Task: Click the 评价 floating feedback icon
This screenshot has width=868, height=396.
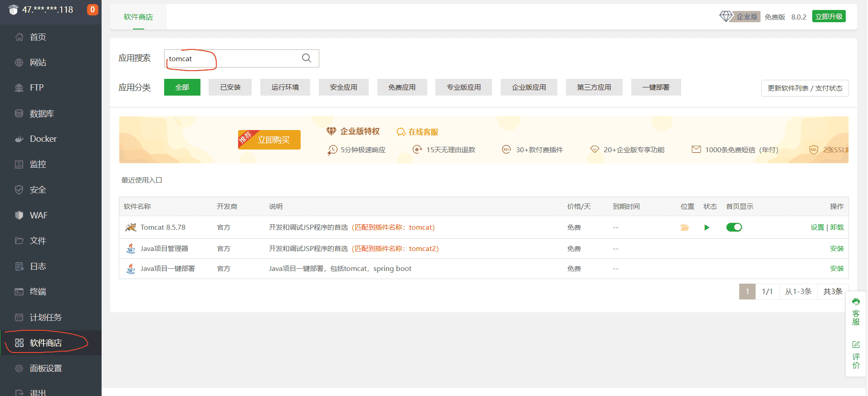Action: (x=856, y=344)
